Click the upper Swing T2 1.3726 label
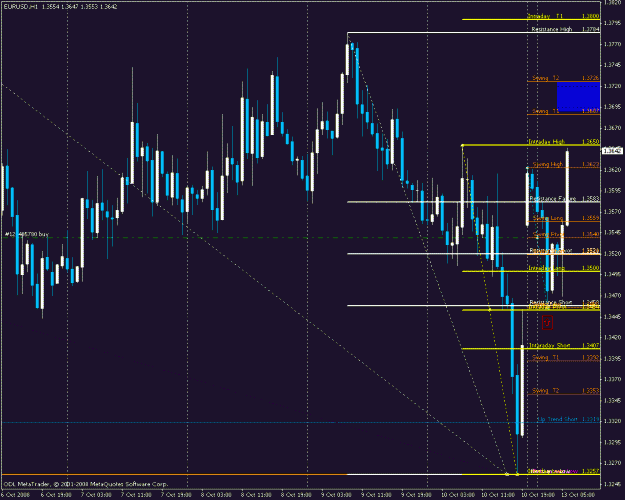The height and width of the screenshot is (500, 625). pos(566,78)
